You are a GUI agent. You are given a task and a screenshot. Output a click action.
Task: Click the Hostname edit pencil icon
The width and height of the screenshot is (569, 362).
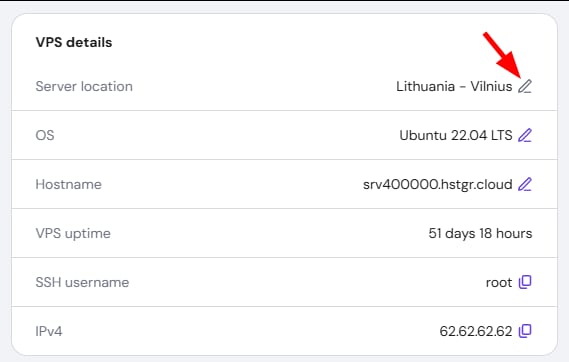(525, 184)
